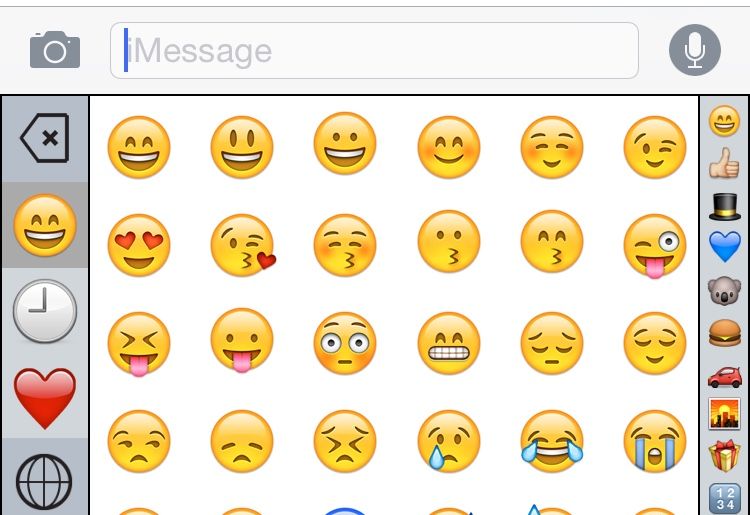750x515 pixels.
Task: Switch keyboards with the globe icon
Action: point(44,482)
